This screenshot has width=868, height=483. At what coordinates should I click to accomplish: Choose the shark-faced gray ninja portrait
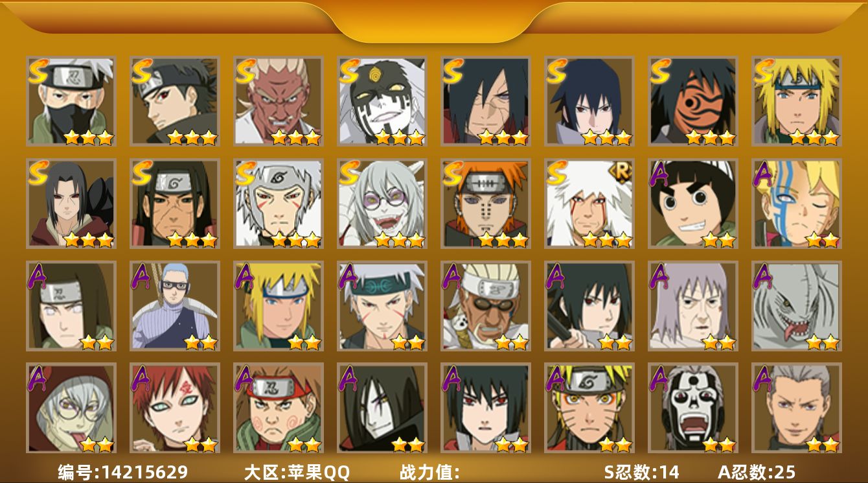pos(796,305)
